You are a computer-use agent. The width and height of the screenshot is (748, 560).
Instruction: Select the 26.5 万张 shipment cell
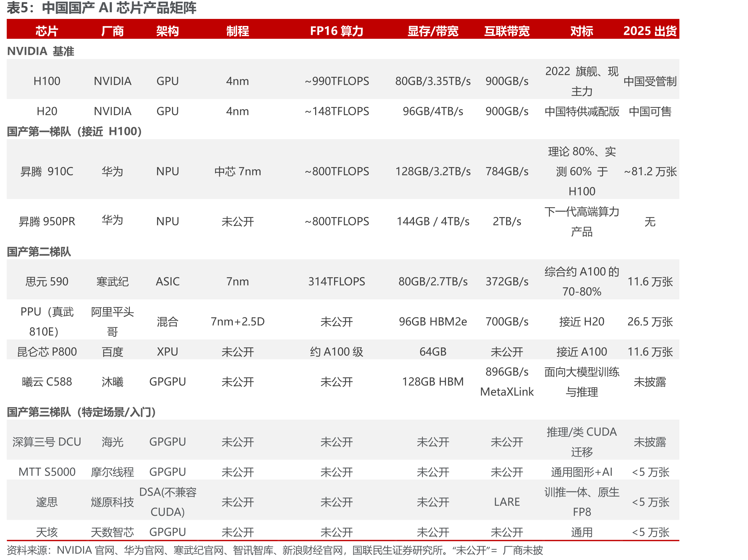[x=650, y=322]
